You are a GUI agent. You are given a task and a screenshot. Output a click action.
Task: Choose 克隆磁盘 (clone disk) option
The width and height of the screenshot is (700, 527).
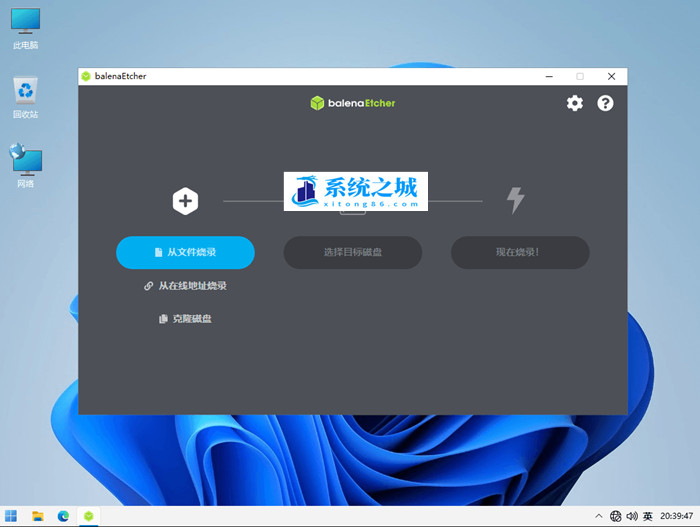[185, 318]
